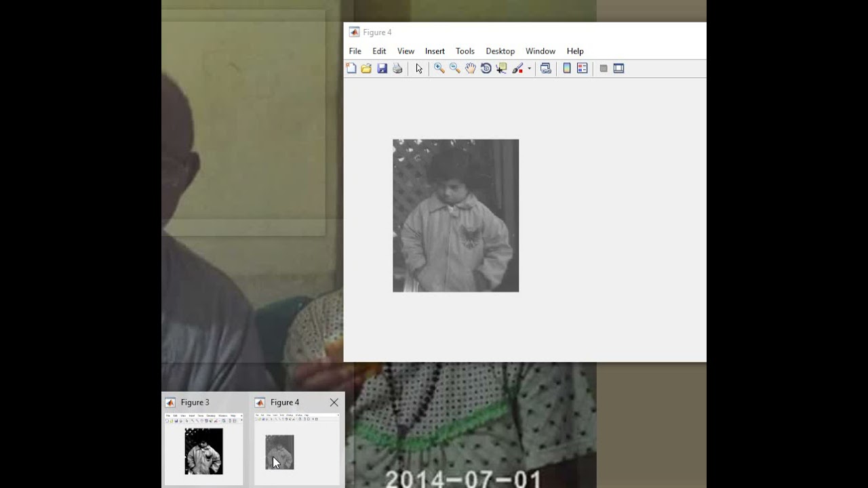Viewport: 868px width, 488px height.
Task: Click the Link Plot toolbar icon
Action: pos(546,68)
